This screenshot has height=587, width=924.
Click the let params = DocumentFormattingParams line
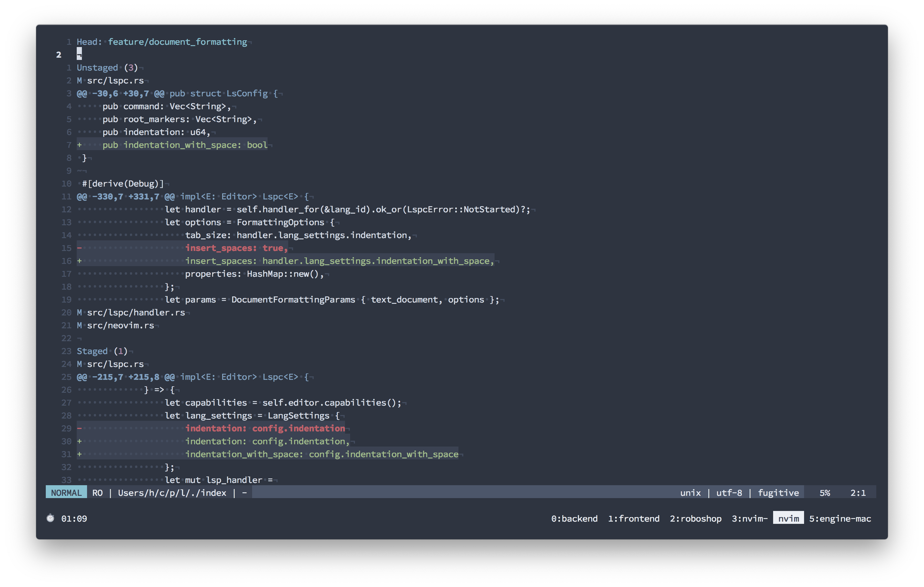(x=332, y=299)
